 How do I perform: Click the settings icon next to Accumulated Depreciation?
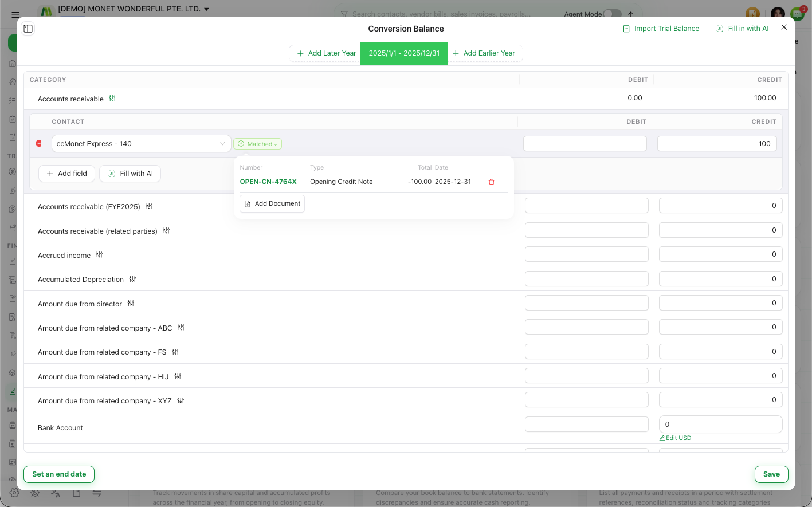[x=132, y=279]
